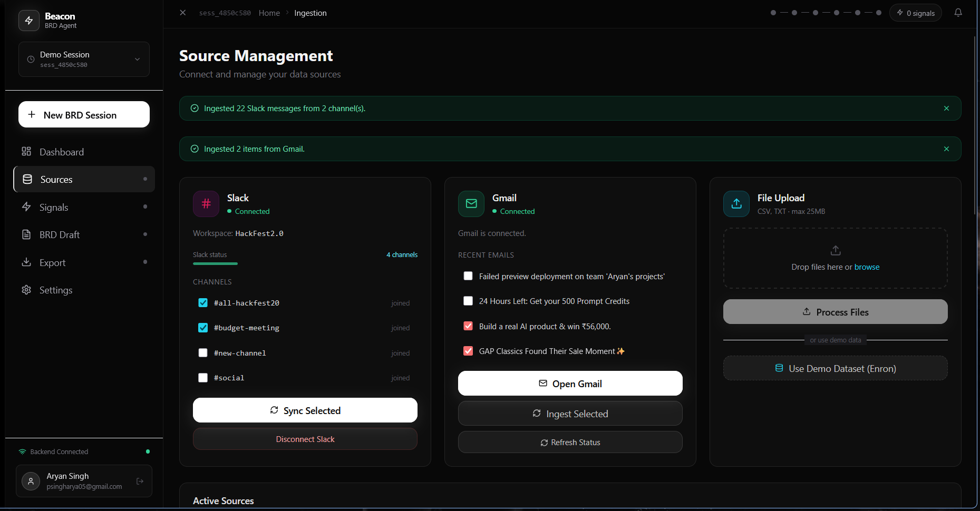This screenshot has height=511, width=980.
Task: Check the #social channel checkbox
Action: click(203, 378)
